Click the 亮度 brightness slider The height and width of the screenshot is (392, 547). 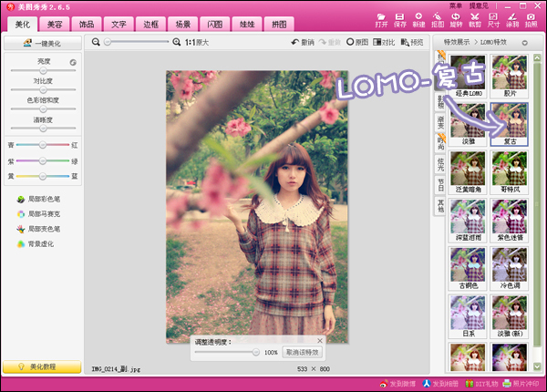point(41,72)
